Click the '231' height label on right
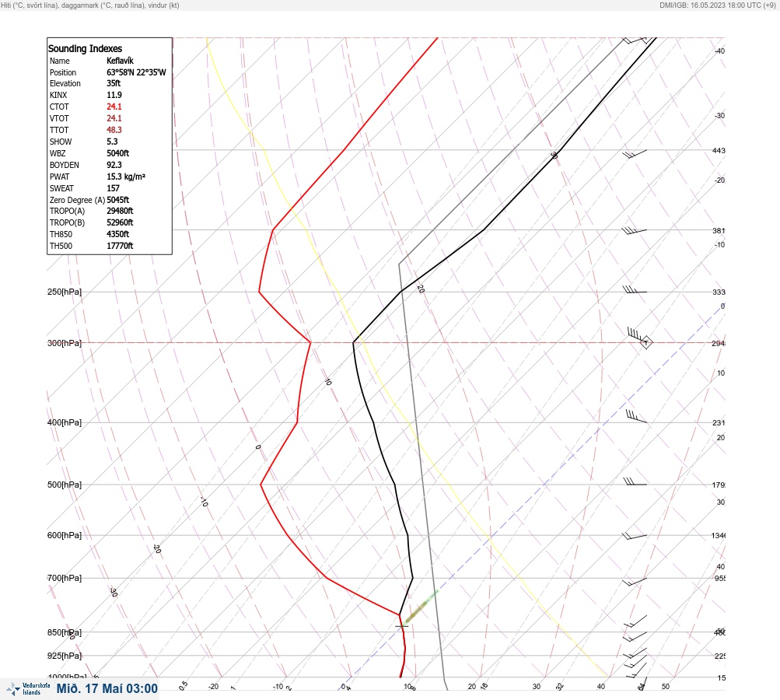Viewport: 780px width, 700px height. (x=719, y=423)
